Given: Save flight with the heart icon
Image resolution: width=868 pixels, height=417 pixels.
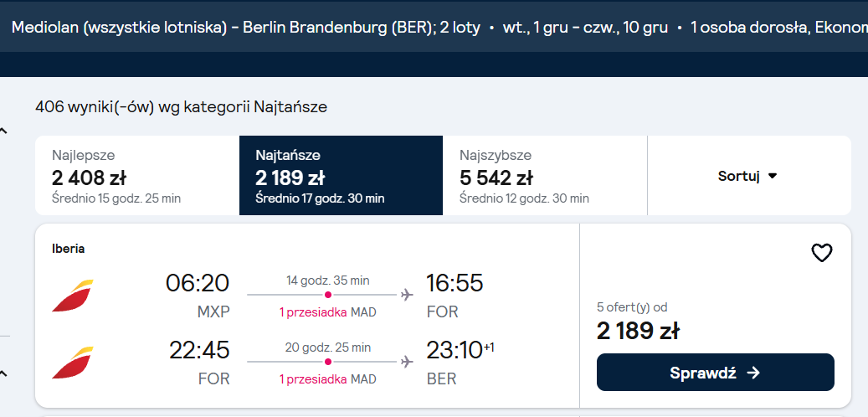Looking at the screenshot, I should [821, 253].
